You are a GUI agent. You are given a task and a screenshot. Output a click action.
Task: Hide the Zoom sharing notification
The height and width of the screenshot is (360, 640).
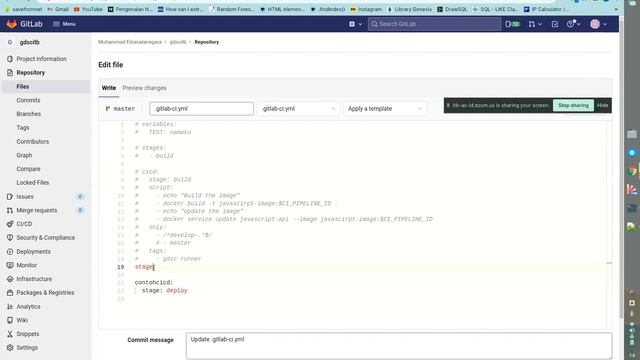pyautogui.click(x=602, y=105)
